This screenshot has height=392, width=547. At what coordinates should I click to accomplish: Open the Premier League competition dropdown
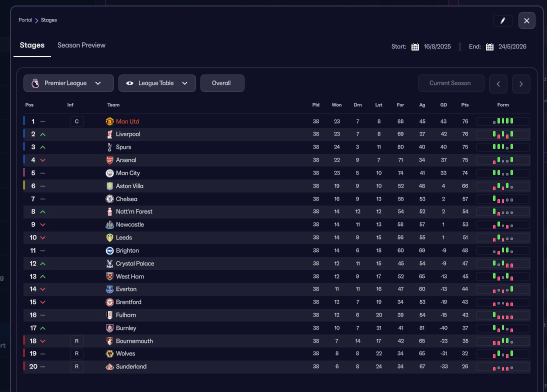click(x=69, y=83)
